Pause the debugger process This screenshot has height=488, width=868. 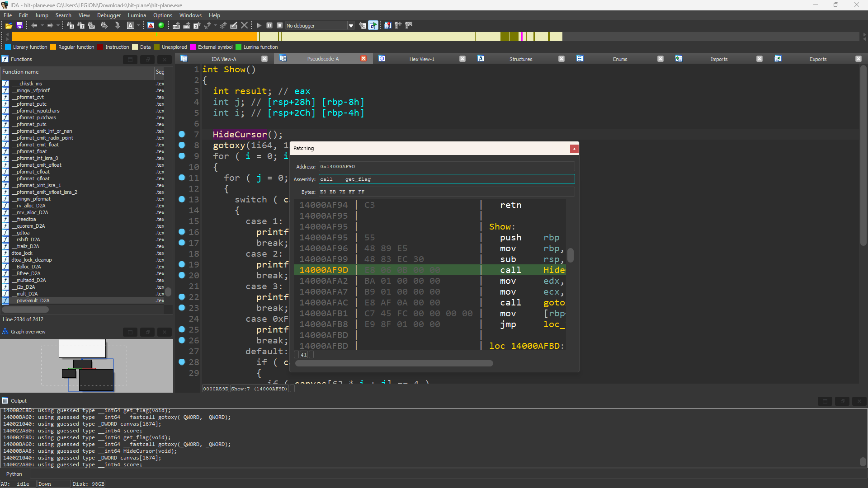click(269, 26)
